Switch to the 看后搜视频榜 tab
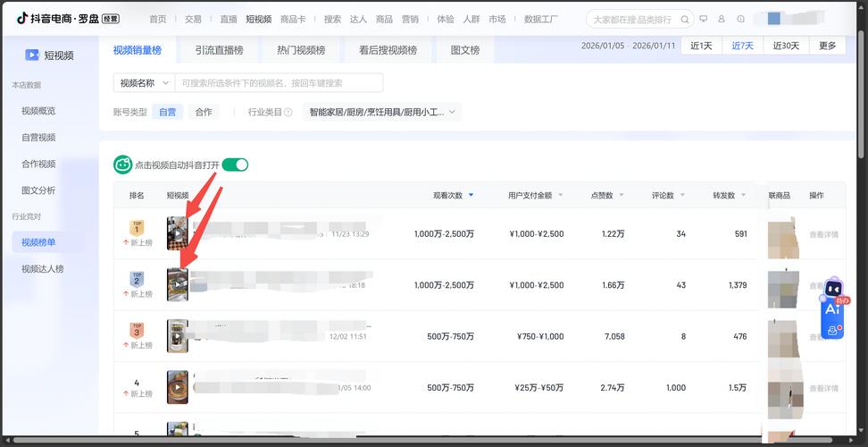This screenshot has height=447, width=868. [388, 50]
